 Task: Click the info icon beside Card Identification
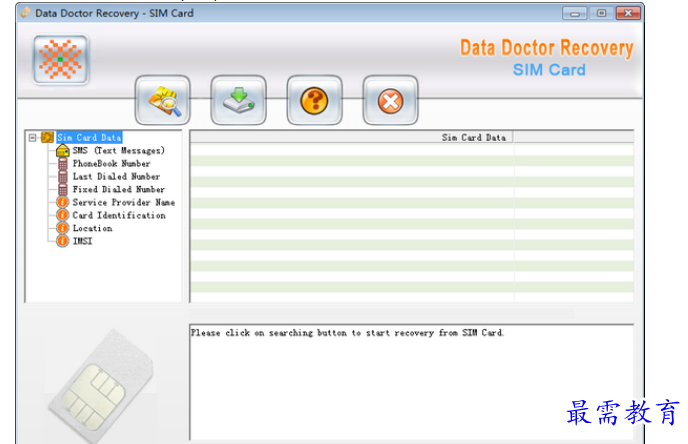tap(63, 215)
